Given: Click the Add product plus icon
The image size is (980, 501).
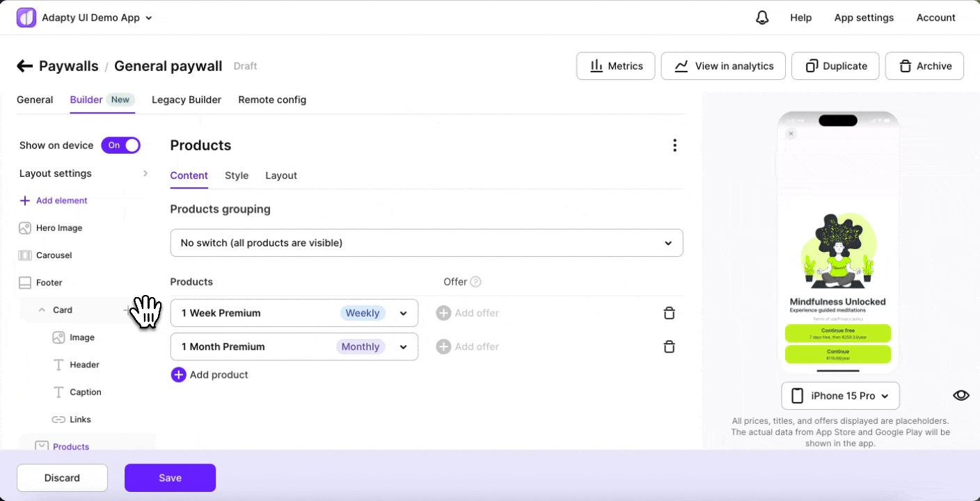Looking at the screenshot, I should tap(179, 375).
